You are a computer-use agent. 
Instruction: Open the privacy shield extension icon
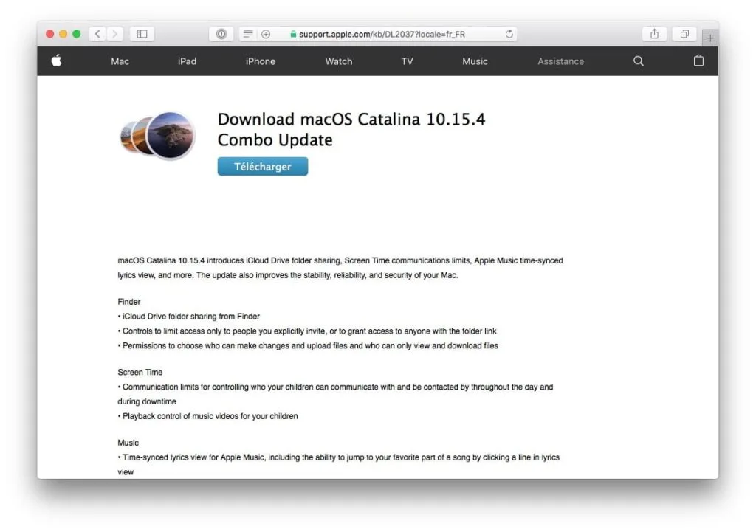(221, 34)
